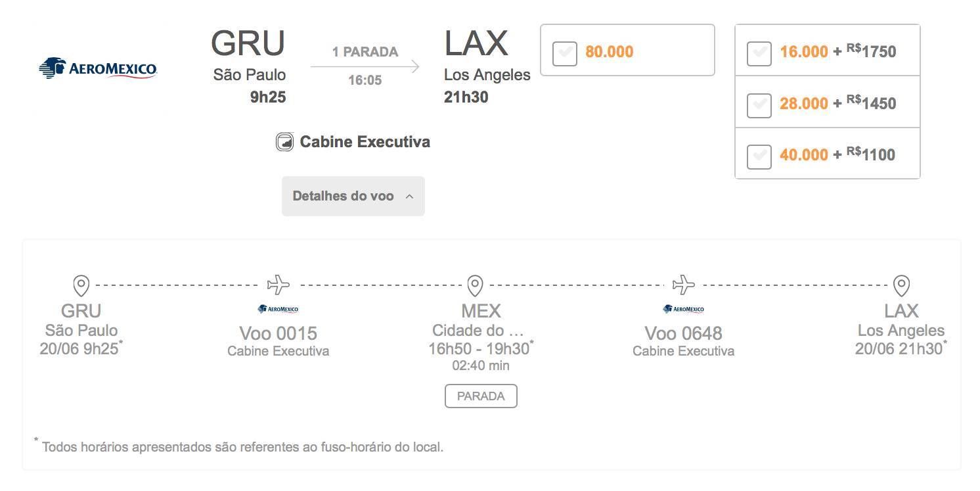Click the airplane icon above Voo 0015

pyautogui.click(x=278, y=285)
